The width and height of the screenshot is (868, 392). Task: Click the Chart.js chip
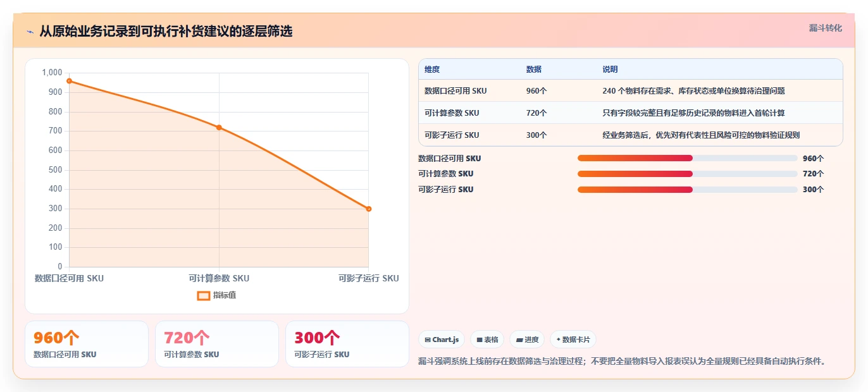tap(442, 340)
